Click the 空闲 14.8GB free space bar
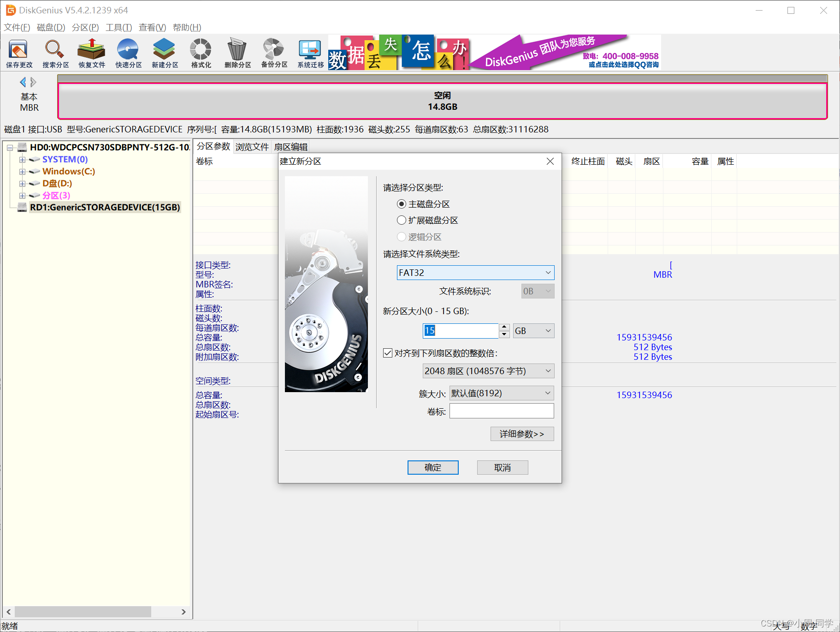This screenshot has height=632, width=840. (x=442, y=101)
